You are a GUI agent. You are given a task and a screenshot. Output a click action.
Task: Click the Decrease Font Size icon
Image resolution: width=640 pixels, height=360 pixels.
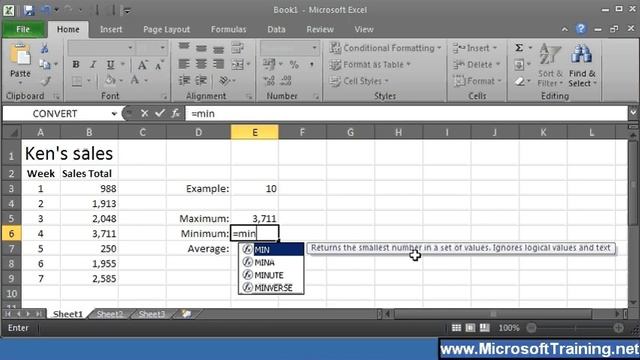coord(159,64)
